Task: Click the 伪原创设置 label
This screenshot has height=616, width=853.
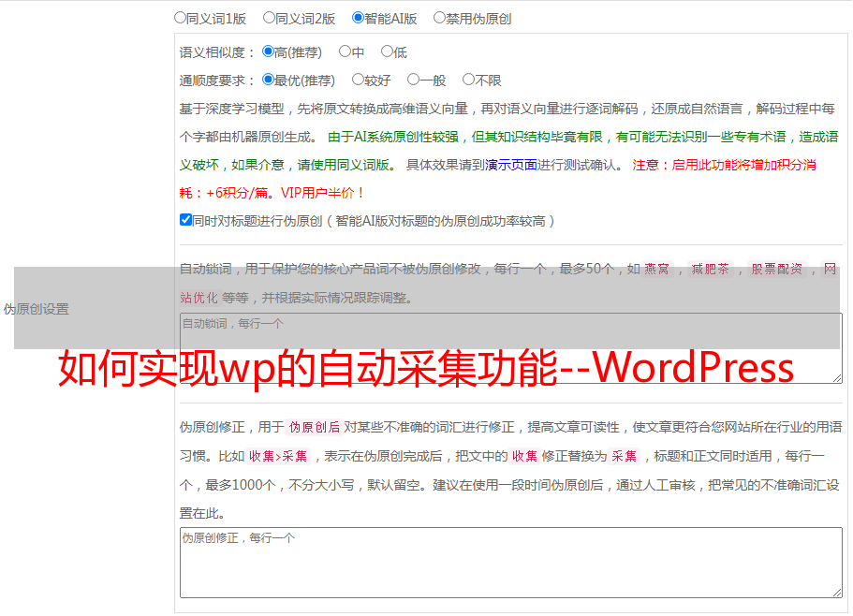Action: 37,309
